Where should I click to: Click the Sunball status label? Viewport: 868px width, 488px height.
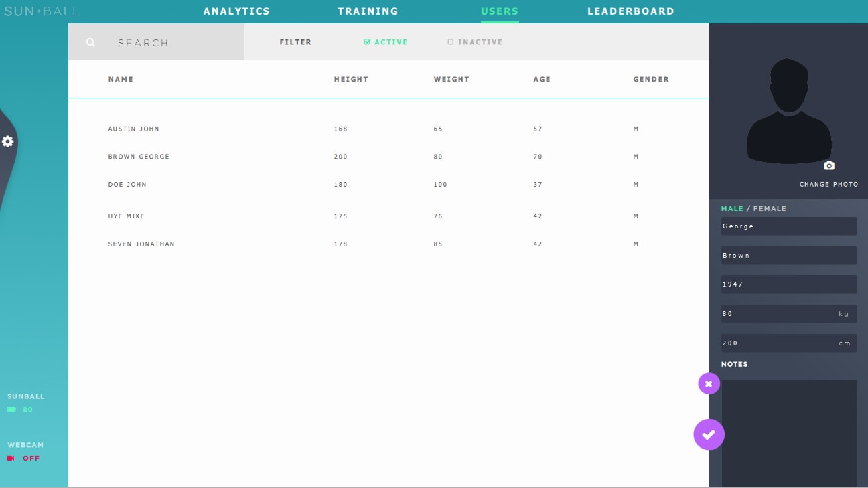point(26,396)
